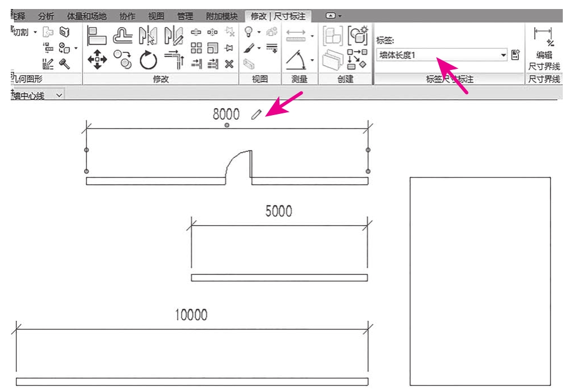Screen dimensions: 569x392
Task: Select the Move tool icon
Action: pyautogui.click(x=98, y=59)
